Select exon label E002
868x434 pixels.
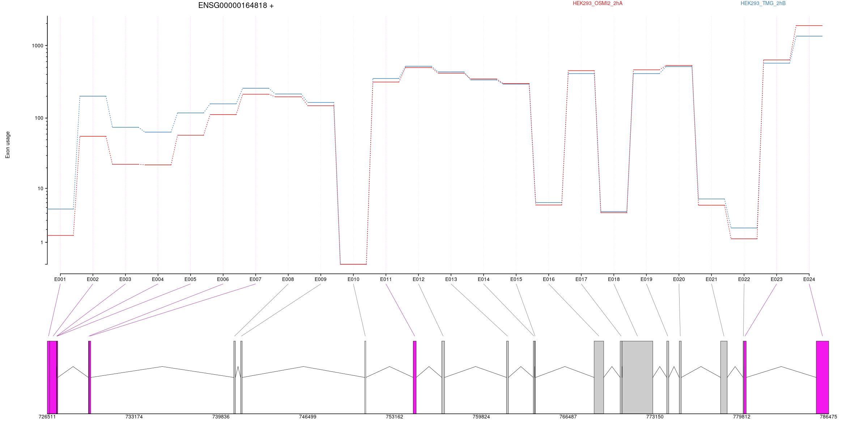tap(93, 279)
